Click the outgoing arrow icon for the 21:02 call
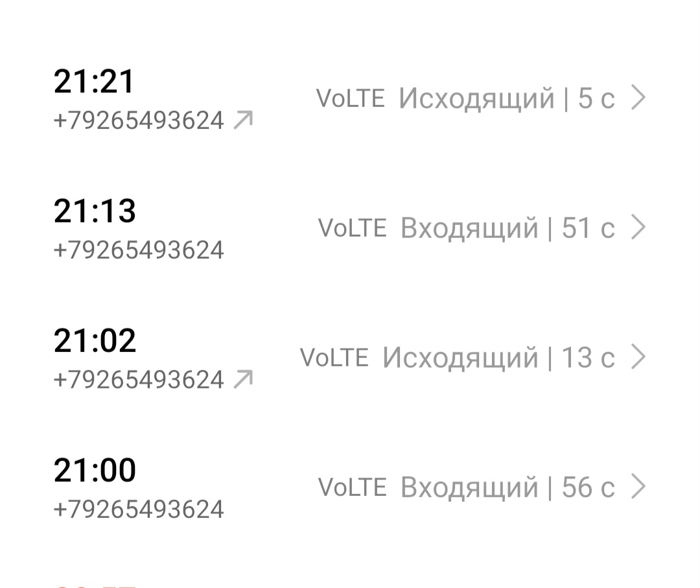This screenshot has height=588, width=700. pos(243,379)
